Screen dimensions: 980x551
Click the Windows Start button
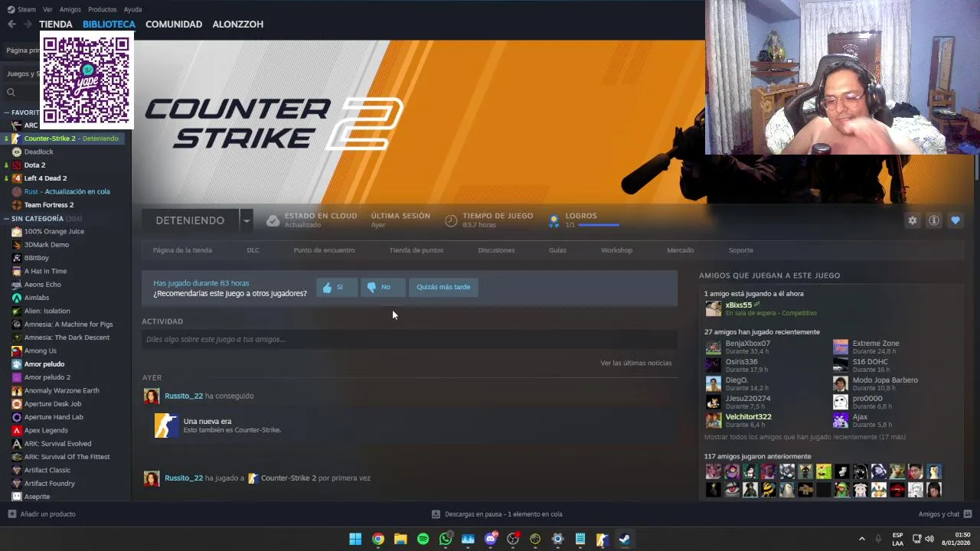click(355, 539)
